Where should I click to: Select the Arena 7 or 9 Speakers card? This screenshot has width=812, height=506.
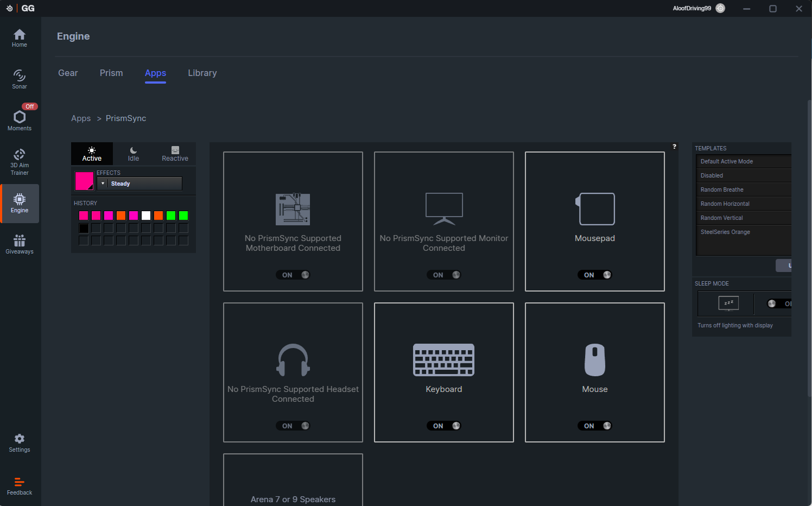point(293,480)
